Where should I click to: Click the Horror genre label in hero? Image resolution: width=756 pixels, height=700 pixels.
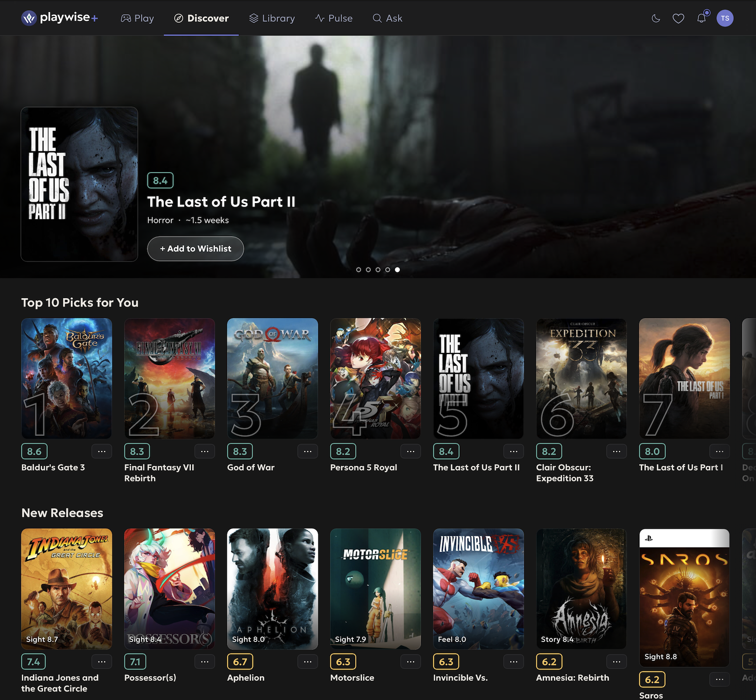tap(160, 220)
